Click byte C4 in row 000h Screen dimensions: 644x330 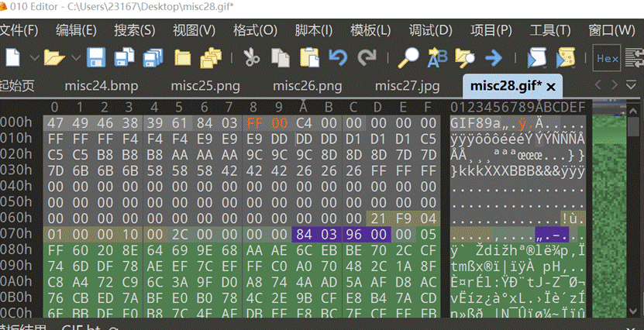pyautogui.click(x=304, y=122)
